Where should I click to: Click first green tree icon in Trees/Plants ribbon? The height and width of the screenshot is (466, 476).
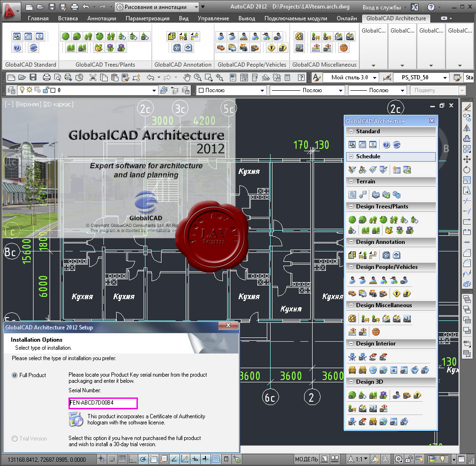66,36
